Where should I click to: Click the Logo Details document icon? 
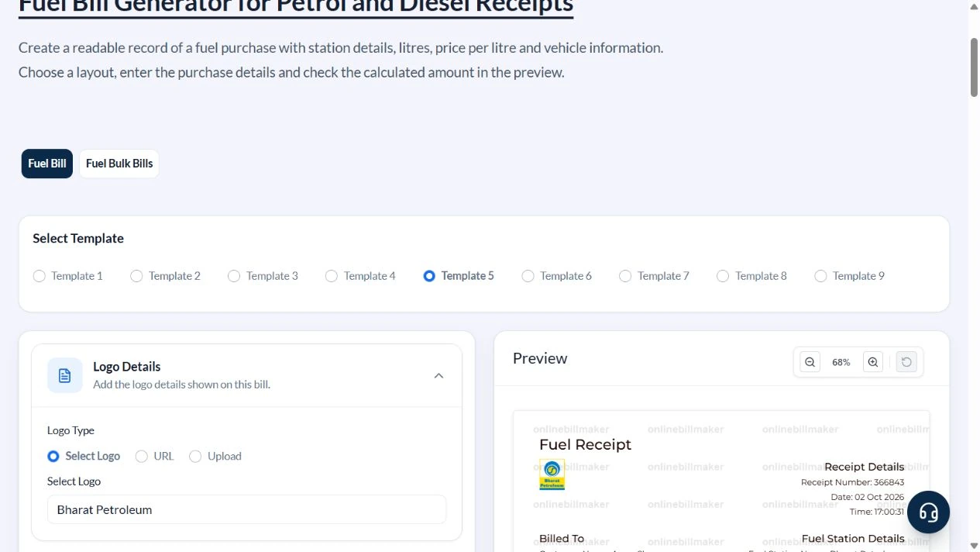[65, 375]
